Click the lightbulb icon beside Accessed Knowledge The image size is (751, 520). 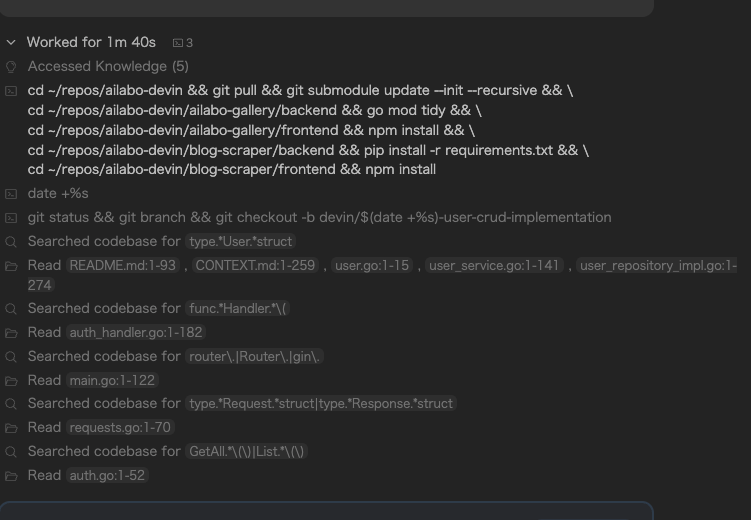point(11,67)
